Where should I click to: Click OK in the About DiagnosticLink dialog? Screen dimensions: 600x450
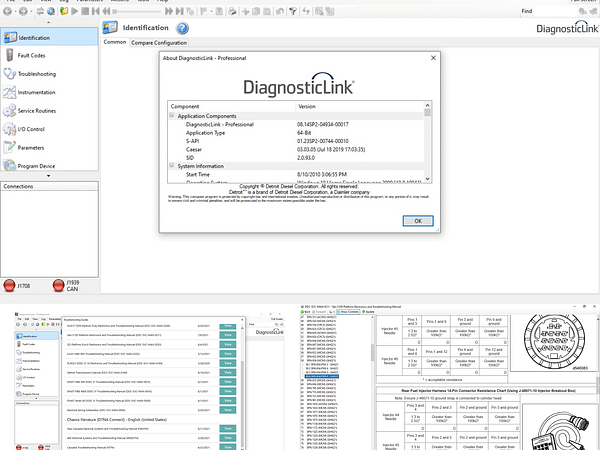click(x=418, y=221)
